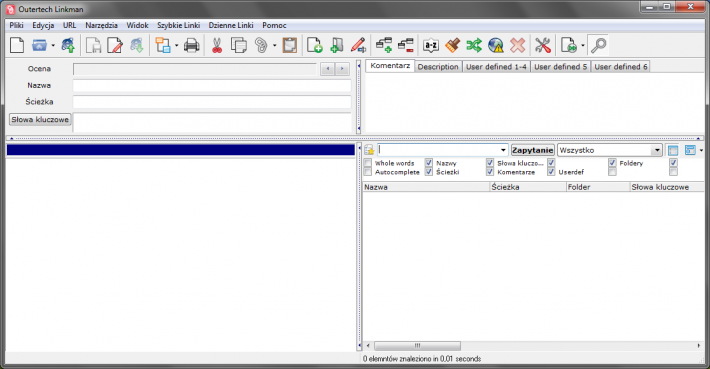
Task: Click the chain link icon
Action: 261,45
